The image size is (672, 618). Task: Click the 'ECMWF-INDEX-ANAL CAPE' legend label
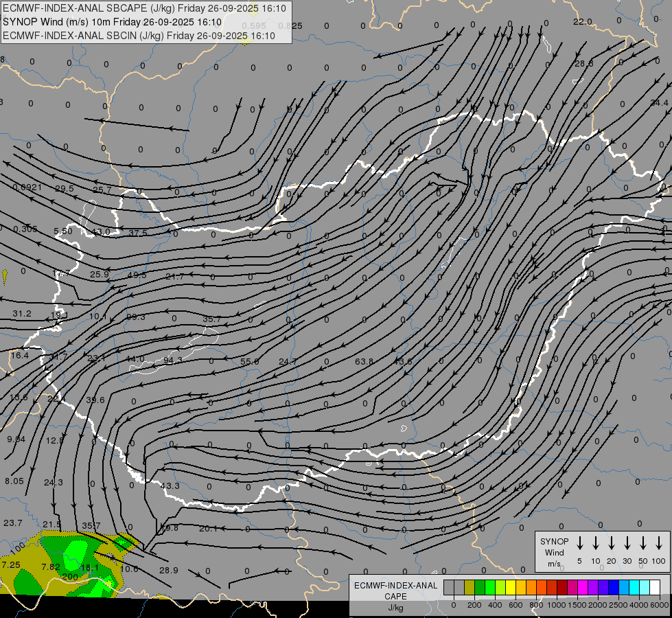(x=395, y=591)
